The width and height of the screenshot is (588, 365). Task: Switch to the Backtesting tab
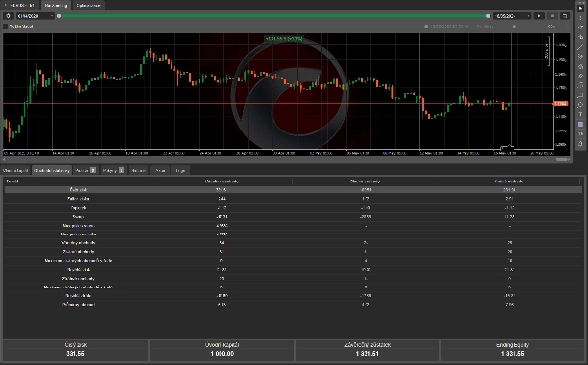pos(56,5)
